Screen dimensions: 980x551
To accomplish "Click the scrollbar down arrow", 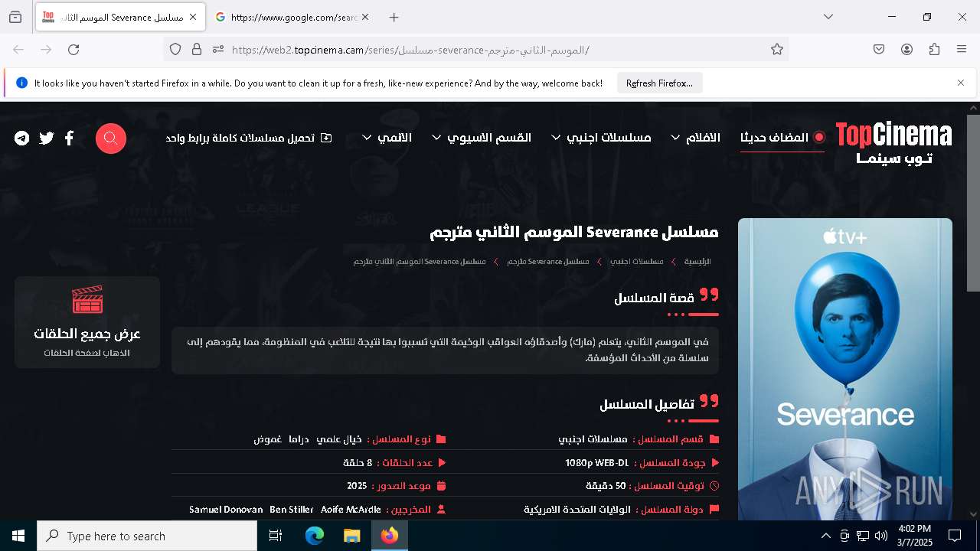I will pyautogui.click(x=973, y=514).
